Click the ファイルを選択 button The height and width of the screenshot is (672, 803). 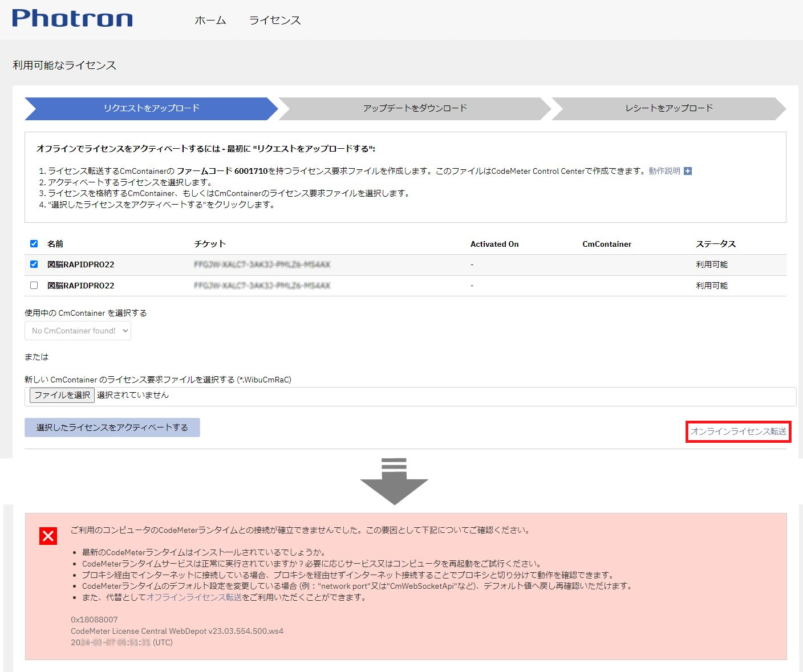tap(62, 395)
